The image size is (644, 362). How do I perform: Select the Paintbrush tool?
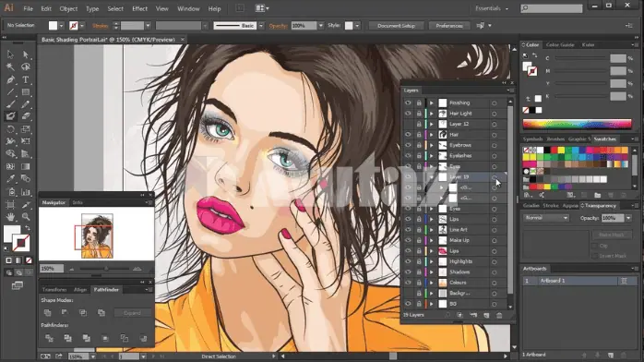[10, 104]
